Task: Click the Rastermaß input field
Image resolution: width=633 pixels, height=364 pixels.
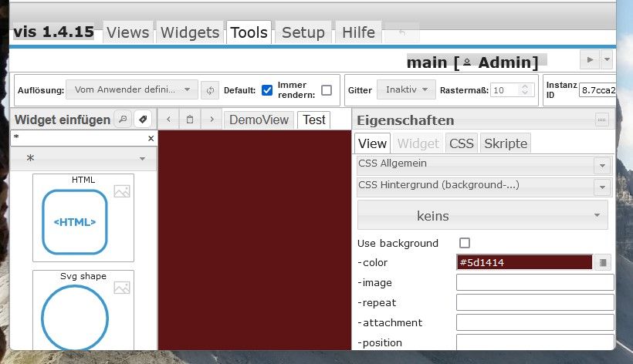Action: 505,90
